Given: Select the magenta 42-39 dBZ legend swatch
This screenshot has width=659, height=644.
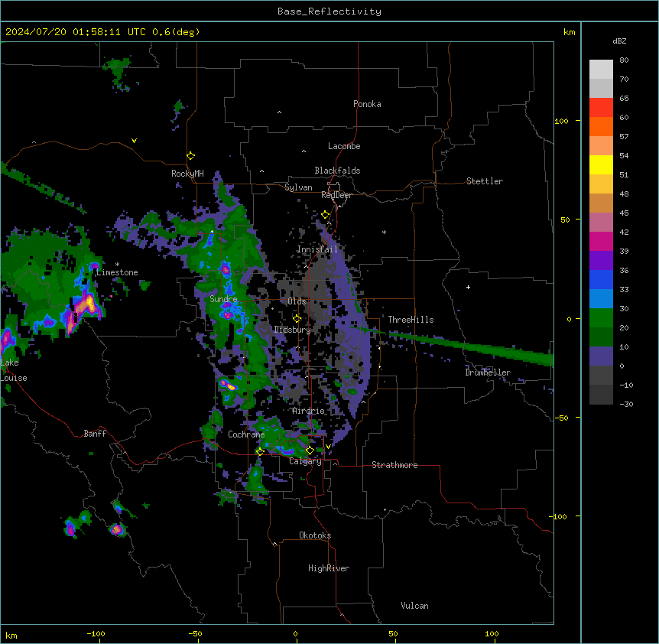Looking at the screenshot, I should (x=601, y=241).
